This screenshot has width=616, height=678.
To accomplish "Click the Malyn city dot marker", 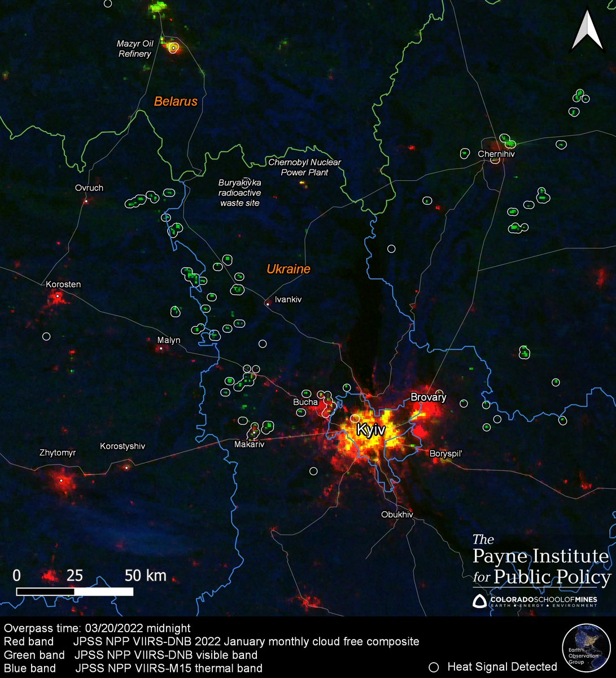I will 161,349.
